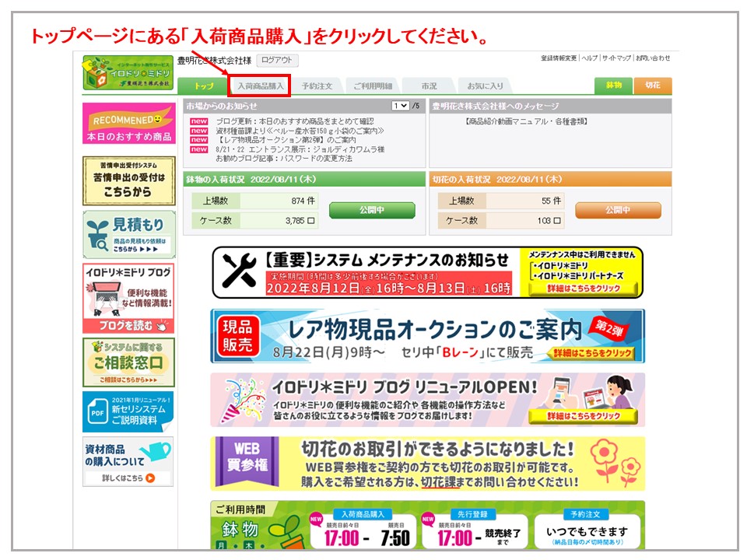Select the ご利用明細 tab
This screenshot has width=747, height=560.
coord(372,86)
